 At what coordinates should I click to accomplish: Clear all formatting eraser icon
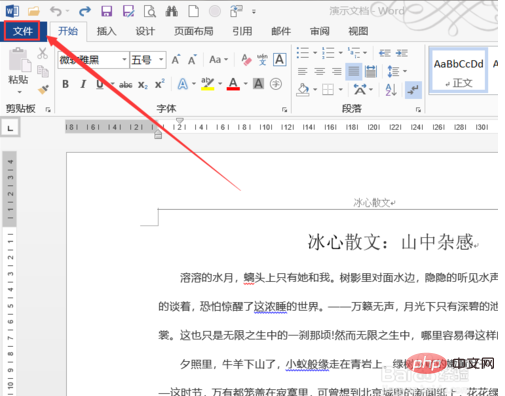point(246,60)
